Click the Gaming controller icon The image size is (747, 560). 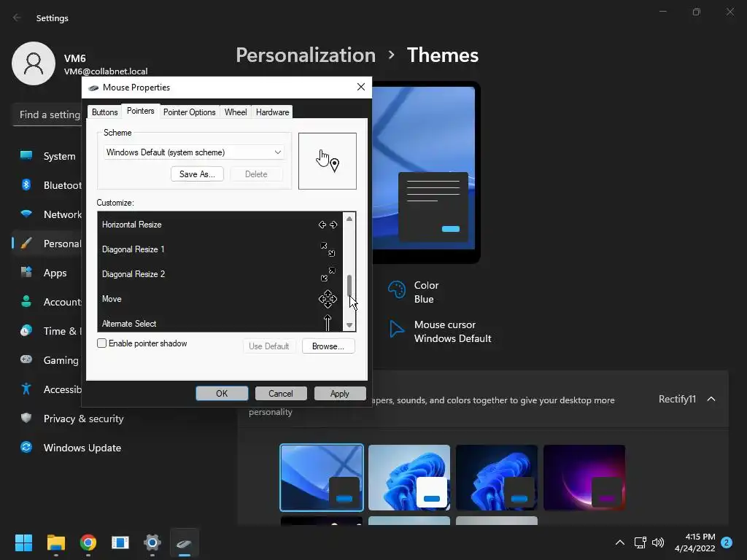click(26, 359)
